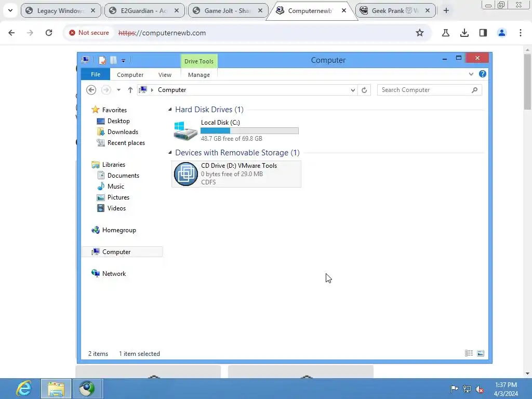Open Customize Quick Access Toolbar dropdown

pos(124,61)
